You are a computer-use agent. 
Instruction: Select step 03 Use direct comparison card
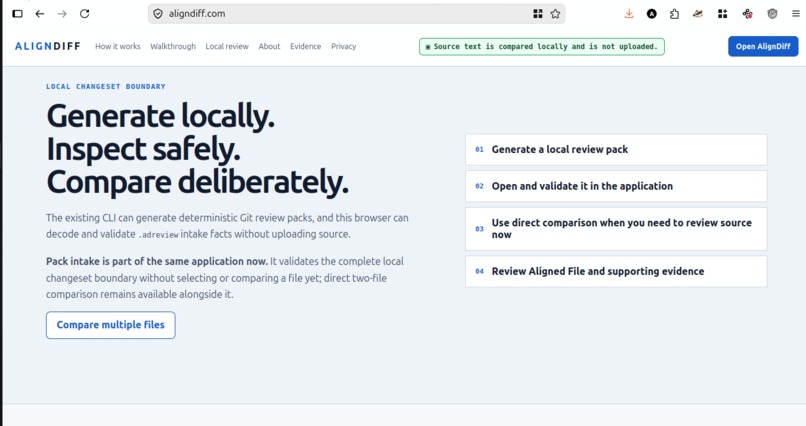point(616,229)
